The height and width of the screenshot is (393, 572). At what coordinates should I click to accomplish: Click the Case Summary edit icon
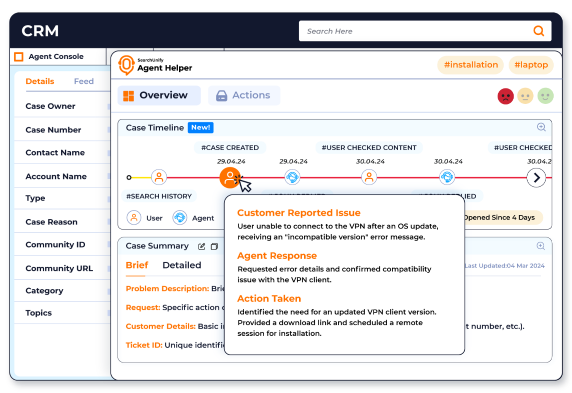pos(201,247)
